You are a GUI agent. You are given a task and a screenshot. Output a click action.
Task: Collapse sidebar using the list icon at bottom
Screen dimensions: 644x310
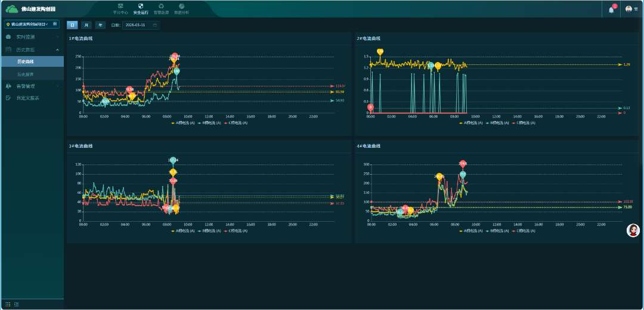[16, 304]
